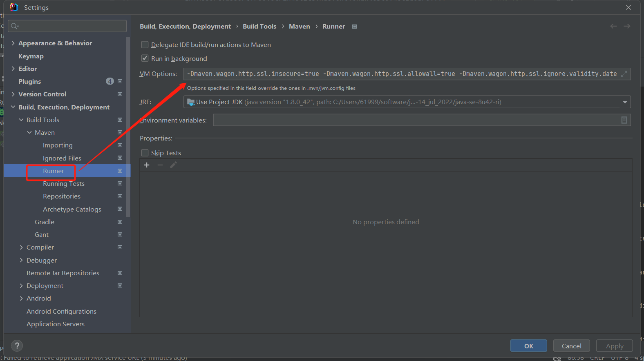Click the project settings icon on Compiler row
The height and width of the screenshot is (361, 644).
coord(120,247)
